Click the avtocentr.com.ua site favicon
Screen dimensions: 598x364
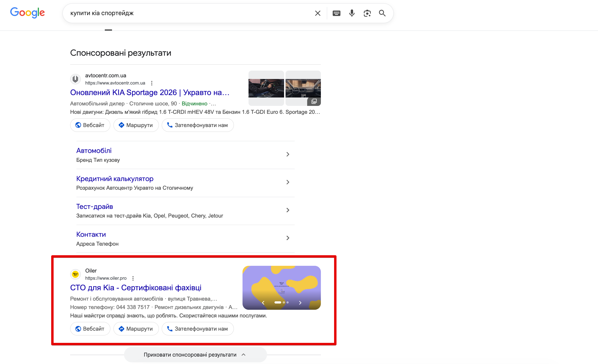75,79
